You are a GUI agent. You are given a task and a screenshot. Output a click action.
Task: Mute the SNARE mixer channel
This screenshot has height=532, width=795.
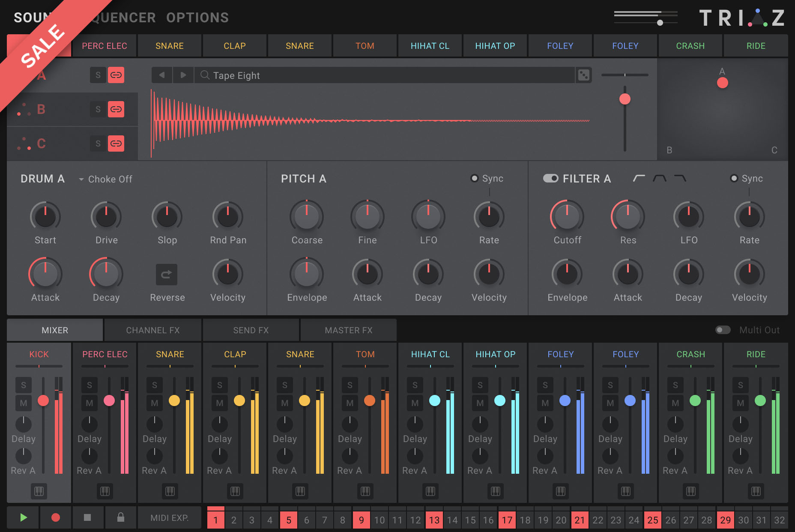point(155,403)
